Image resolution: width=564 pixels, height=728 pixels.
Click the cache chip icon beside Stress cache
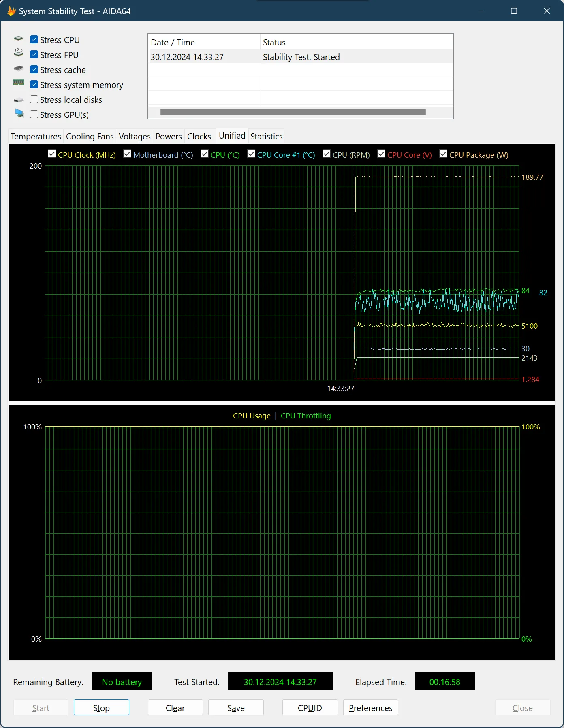19,69
